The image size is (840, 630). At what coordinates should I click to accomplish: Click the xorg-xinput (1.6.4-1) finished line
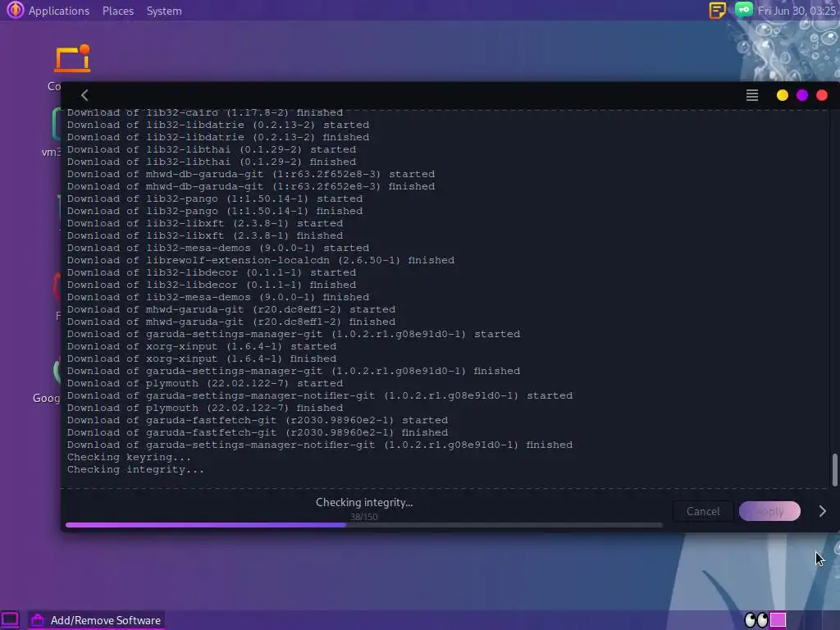(202, 358)
